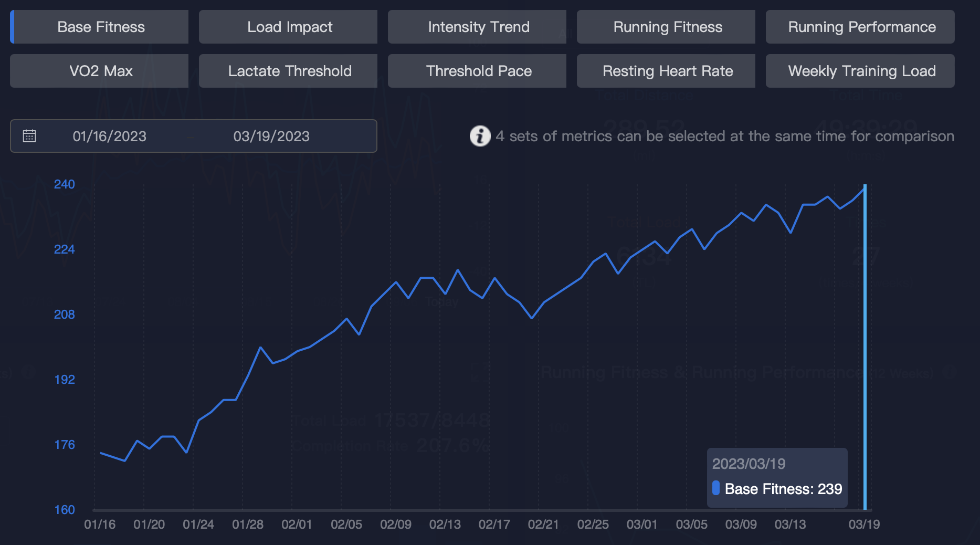Viewport: 980px width, 545px height.
Task: Click the 02/13 label on the x-axis
Action: (x=445, y=524)
